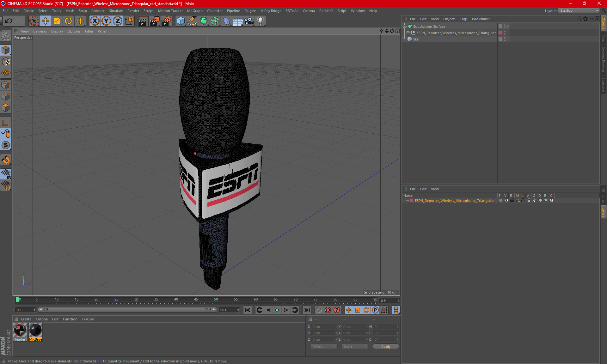This screenshot has height=364, width=607.
Task: Enable the Axis mode tool
Action: click(x=6, y=122)
